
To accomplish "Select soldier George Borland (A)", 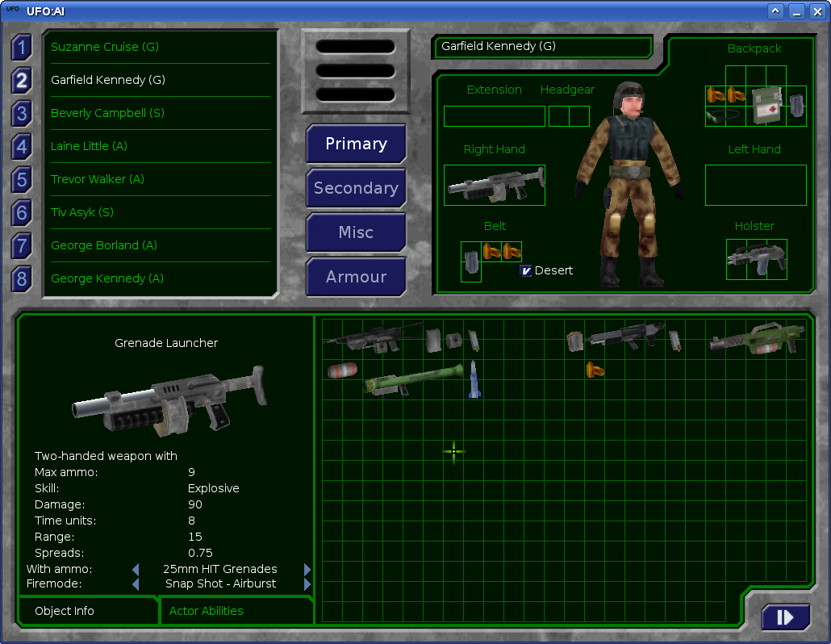I will click(161, 245).
